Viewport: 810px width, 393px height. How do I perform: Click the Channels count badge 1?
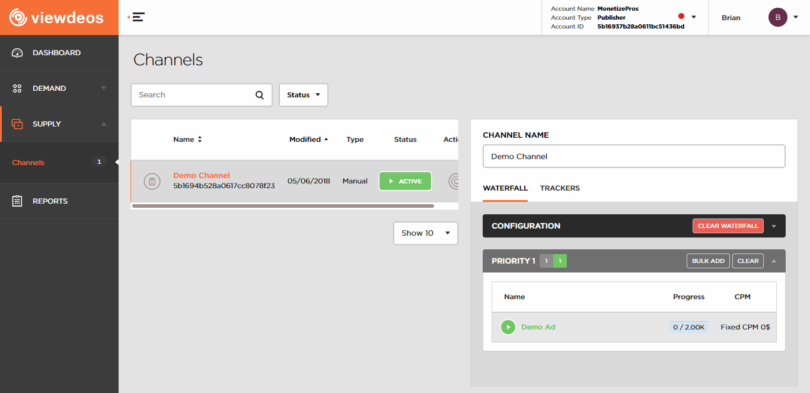(x=99, y=162)
